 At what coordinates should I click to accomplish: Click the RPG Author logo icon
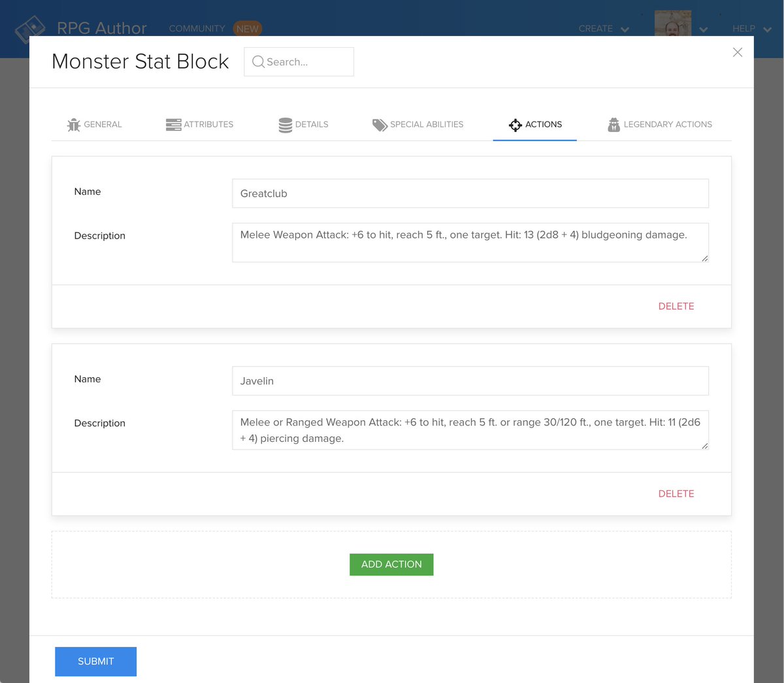30,29
